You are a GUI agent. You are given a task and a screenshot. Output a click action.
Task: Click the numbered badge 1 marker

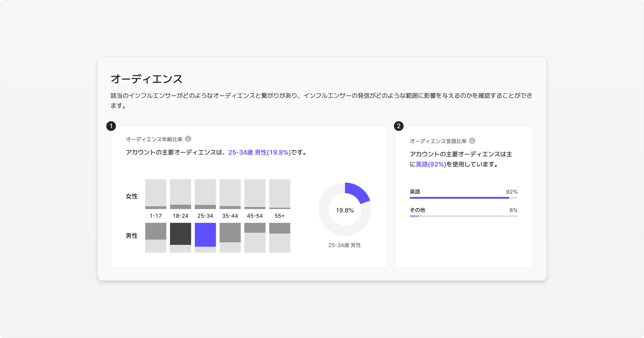pos(111,126)
